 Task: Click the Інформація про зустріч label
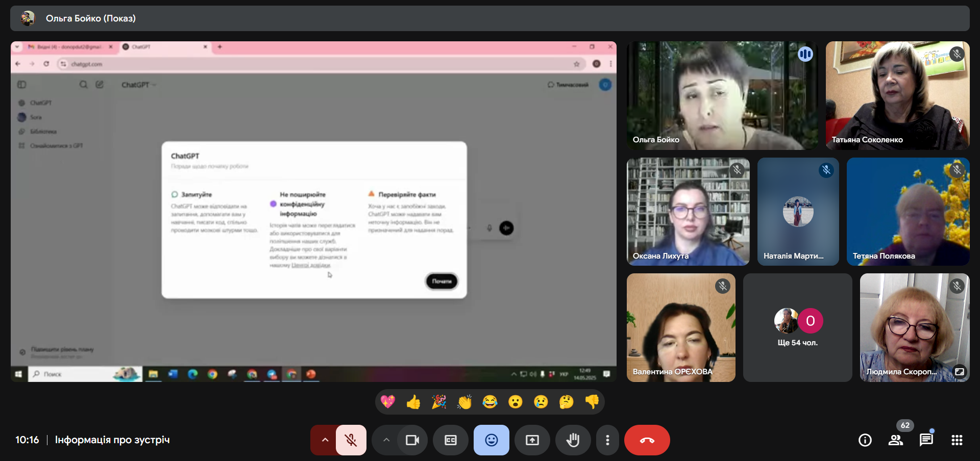click(112, 440)
